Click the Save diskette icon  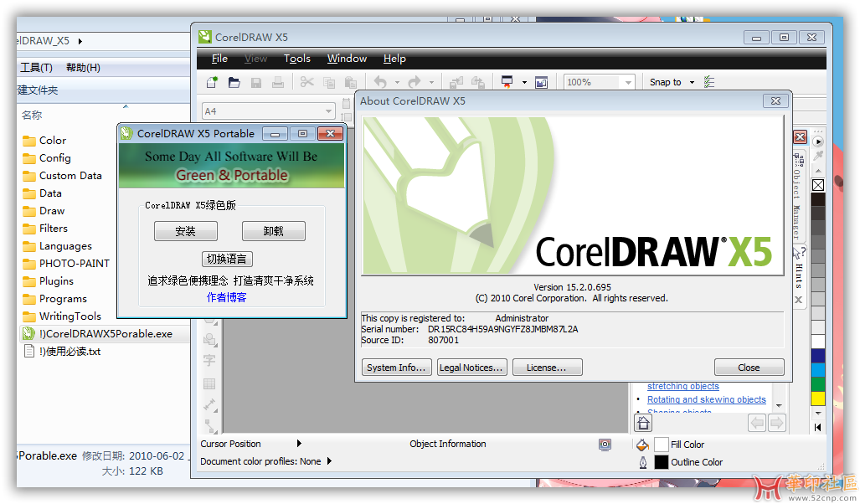coord(255,82)
